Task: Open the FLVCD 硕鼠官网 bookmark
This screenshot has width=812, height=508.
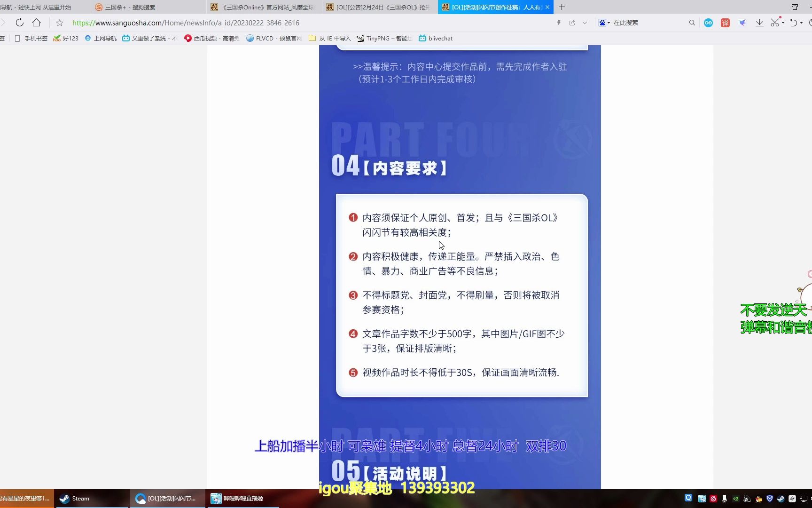Action: click(273, 39)
